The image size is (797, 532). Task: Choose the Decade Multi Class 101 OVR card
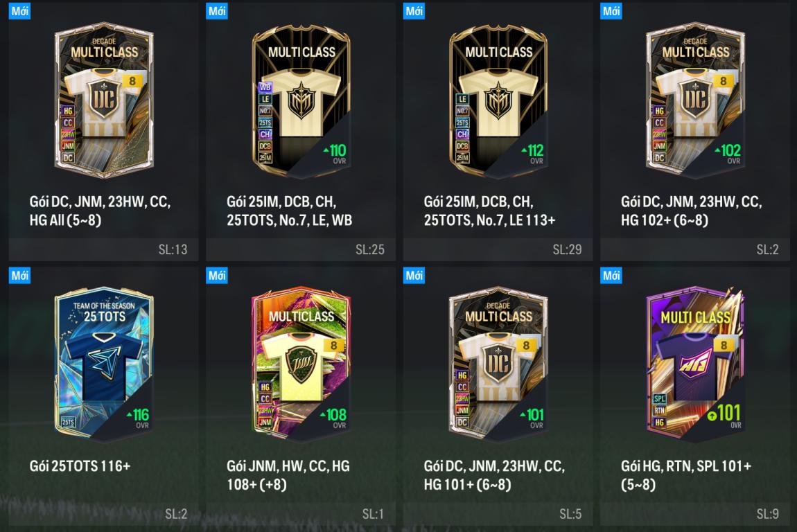498,364
